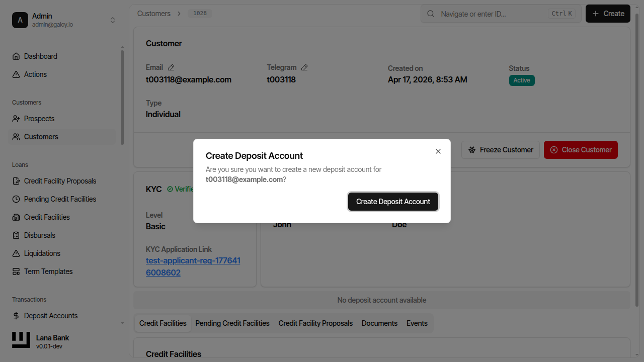The width and height of the screenshot is (644, 362).
Task: Open Prospects from the Customers sidebar section
Action: pos(39,119)
